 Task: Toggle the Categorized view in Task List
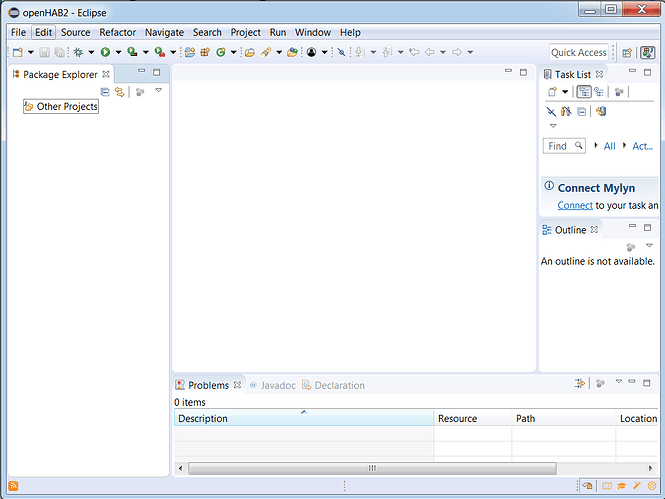point(584,92)
